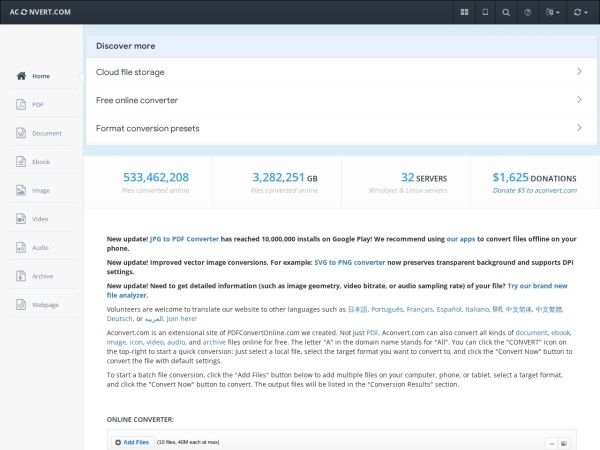Image resolution: width=600 pixels, height=450 pixels.
Task: Open the convert refresh dropdown
Action: (580, 12)
